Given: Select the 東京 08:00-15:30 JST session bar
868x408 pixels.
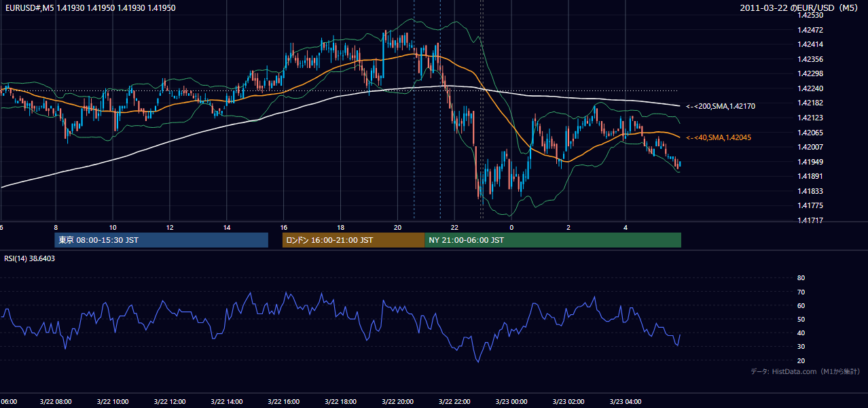Looking at the screenshot, I should (162, 240).
